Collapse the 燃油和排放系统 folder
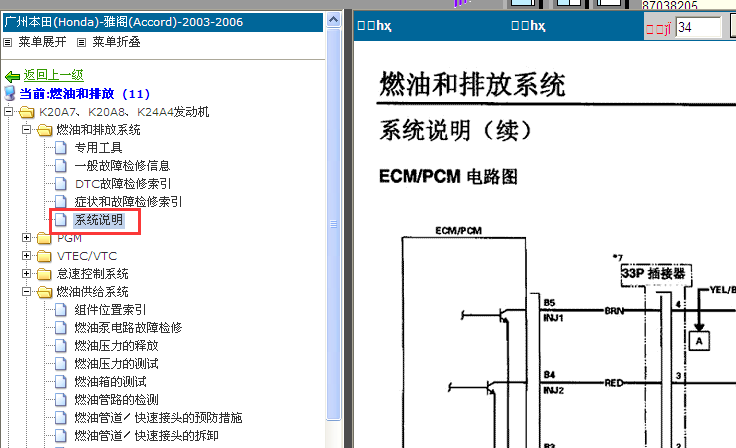Image resolution: width=736 pixels, height=448 pixels. click(26, 130)
